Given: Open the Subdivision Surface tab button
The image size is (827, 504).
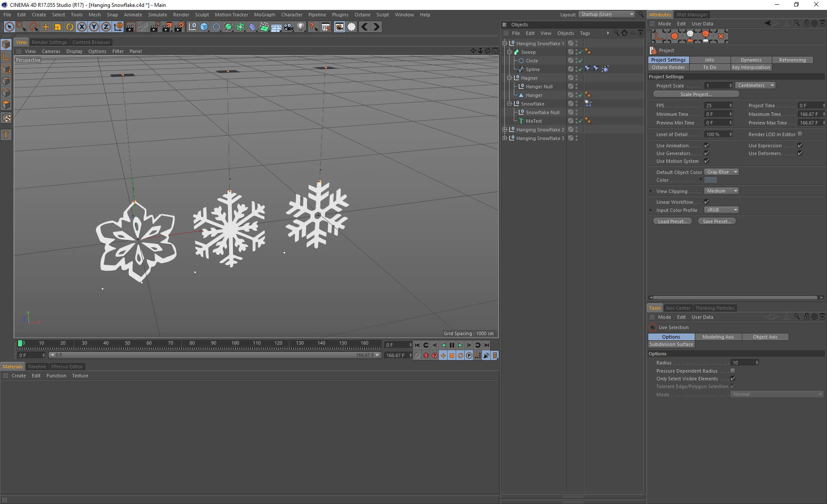Looking at the screenshot, I should [671, 344].
